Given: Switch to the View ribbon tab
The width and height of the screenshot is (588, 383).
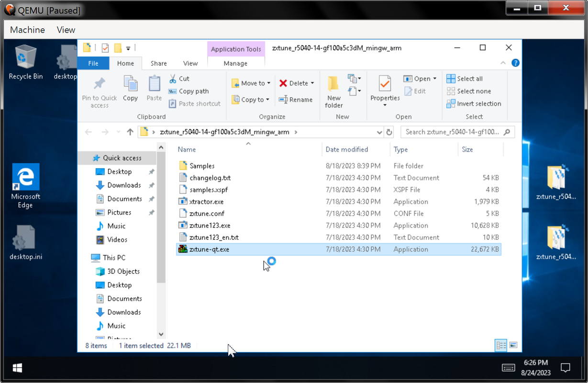Looking at the screenshot, I should pyautogui.click(x=190, y=63).
